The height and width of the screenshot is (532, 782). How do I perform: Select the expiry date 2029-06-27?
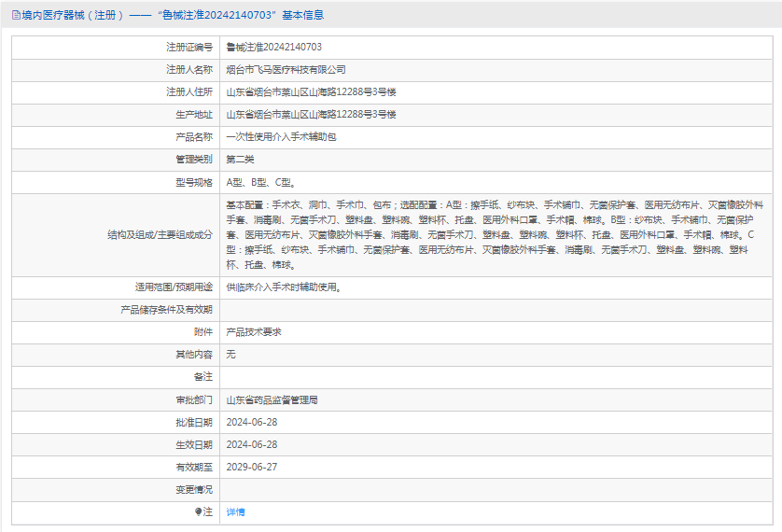[251, 468]
